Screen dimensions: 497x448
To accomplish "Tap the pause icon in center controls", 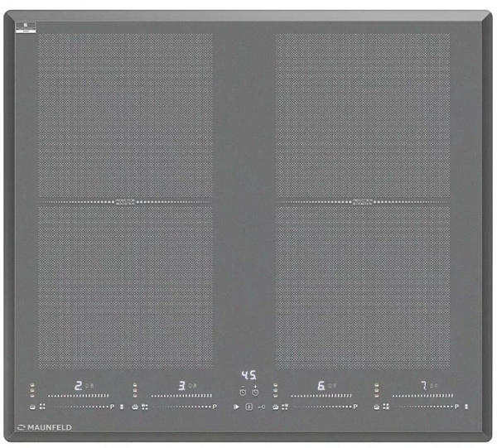I will point(248,407).
